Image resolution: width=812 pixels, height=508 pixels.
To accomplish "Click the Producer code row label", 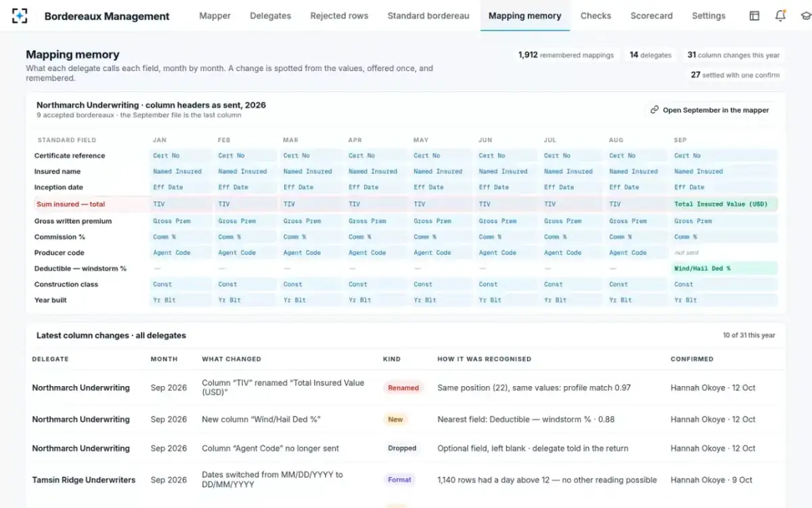I will coord(60,253).
